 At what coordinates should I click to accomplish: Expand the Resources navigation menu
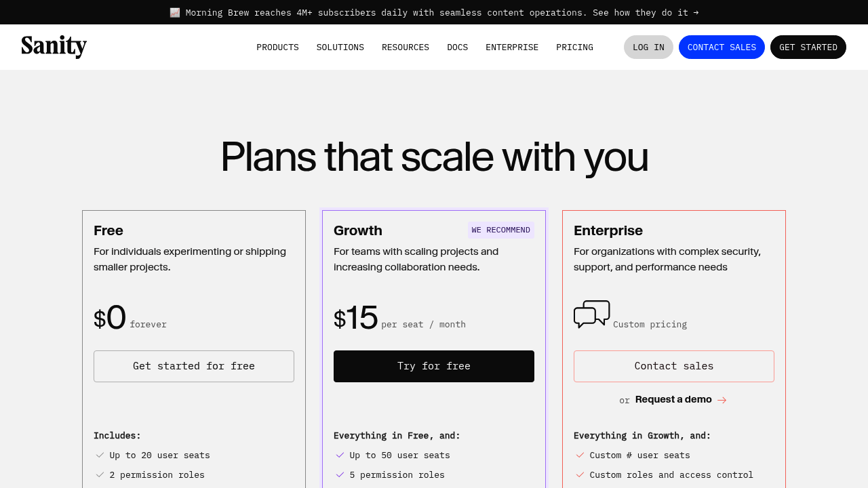(x=406, y=47)
